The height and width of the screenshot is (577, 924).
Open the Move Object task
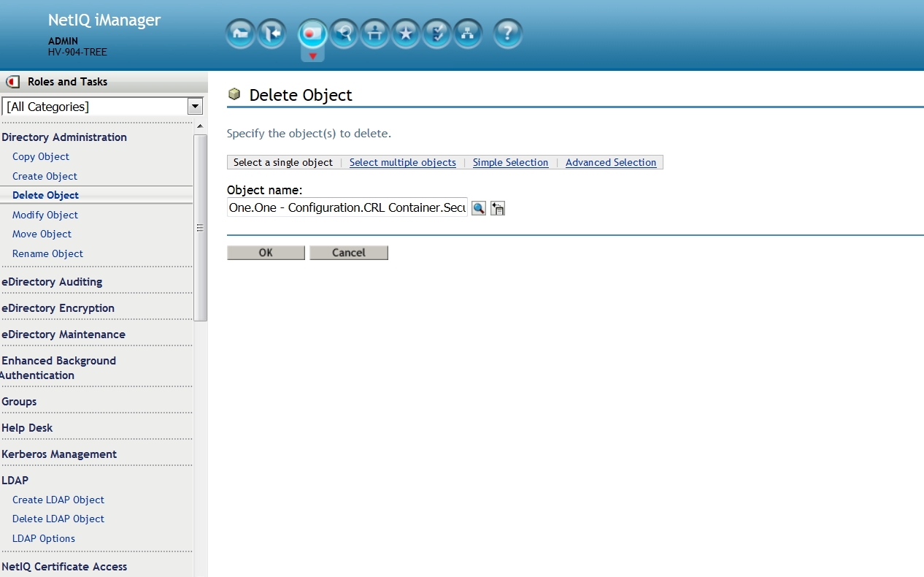click(42, 234)
